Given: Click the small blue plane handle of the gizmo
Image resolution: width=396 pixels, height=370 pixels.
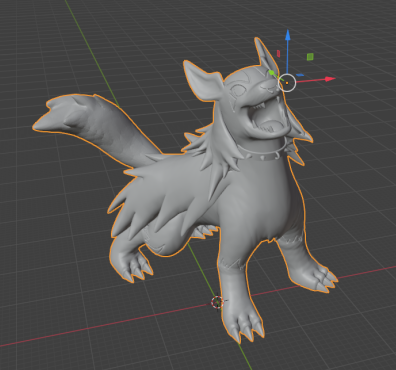Looking at the screenshot, I should point(300,75).
